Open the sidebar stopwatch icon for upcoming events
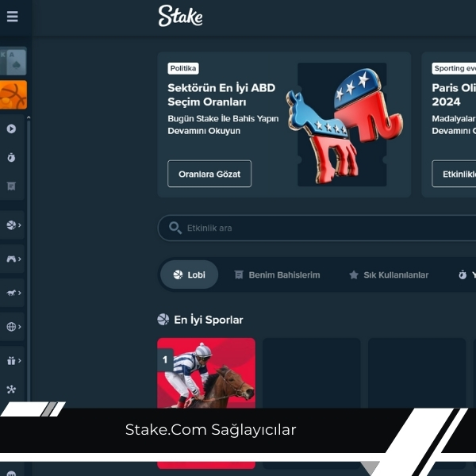The width and height of the screenshot is (476, 476). click(12, 157)
